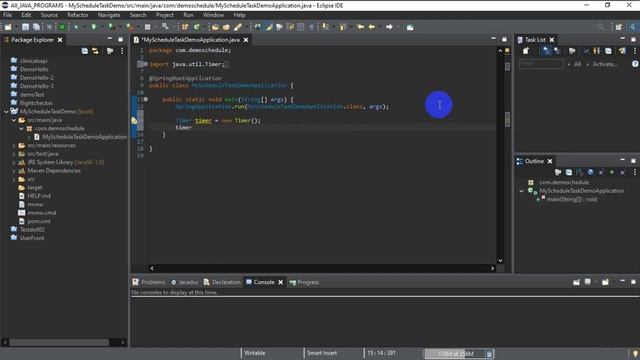Click the Find field in Task List
The height and width of the screenshot is (360, 640).
tap(541, 64)
